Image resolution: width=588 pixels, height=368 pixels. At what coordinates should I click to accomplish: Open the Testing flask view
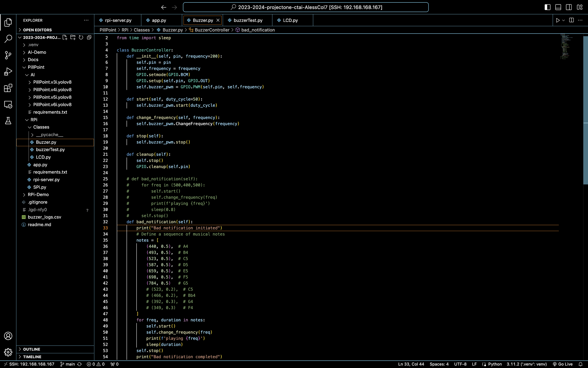coord(8,120)
